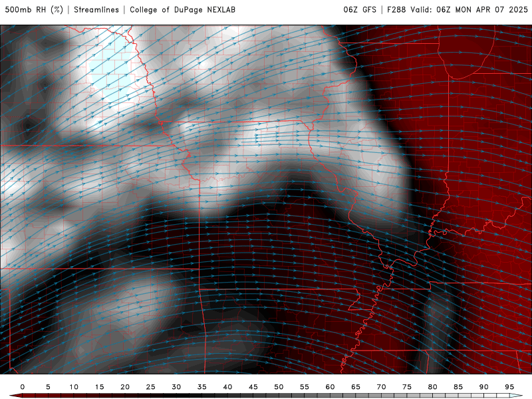Click the colorbar label "65"

(356, 387)
